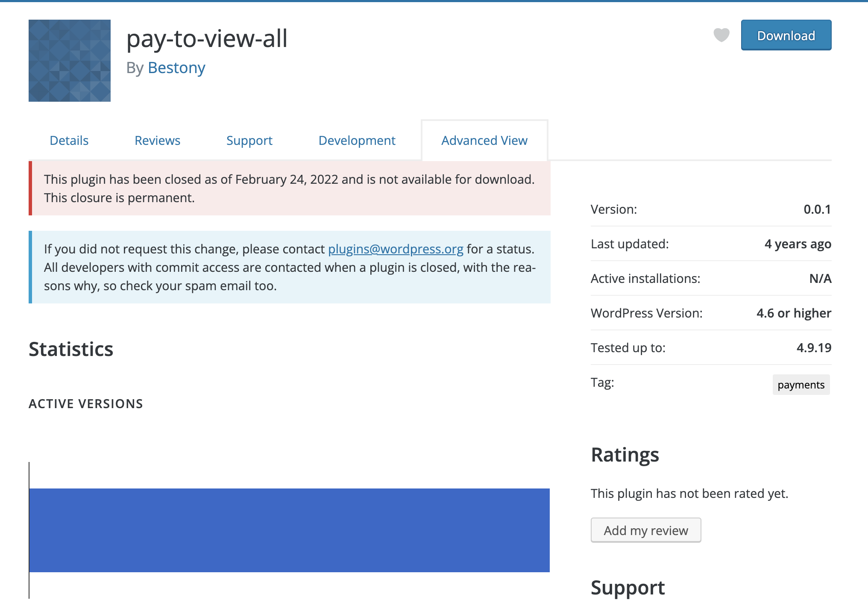Click the Tested up to 4.9.19 row
The height and width of the screenshot is (606, 868).
coord(710,348)
